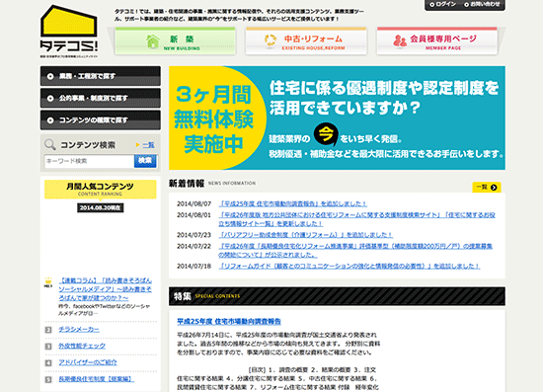Open the 2014/08/01 住宅リフォーム支援制度 news link

356,219
